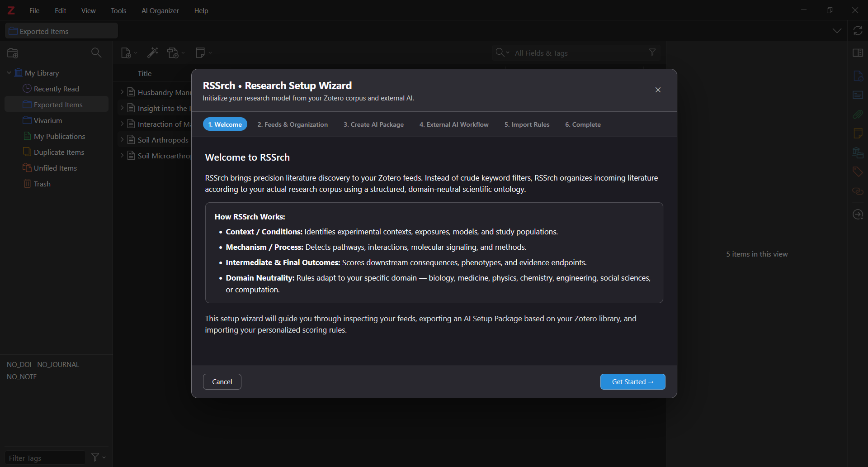Collapse My Library tree

tap(9, 73)
